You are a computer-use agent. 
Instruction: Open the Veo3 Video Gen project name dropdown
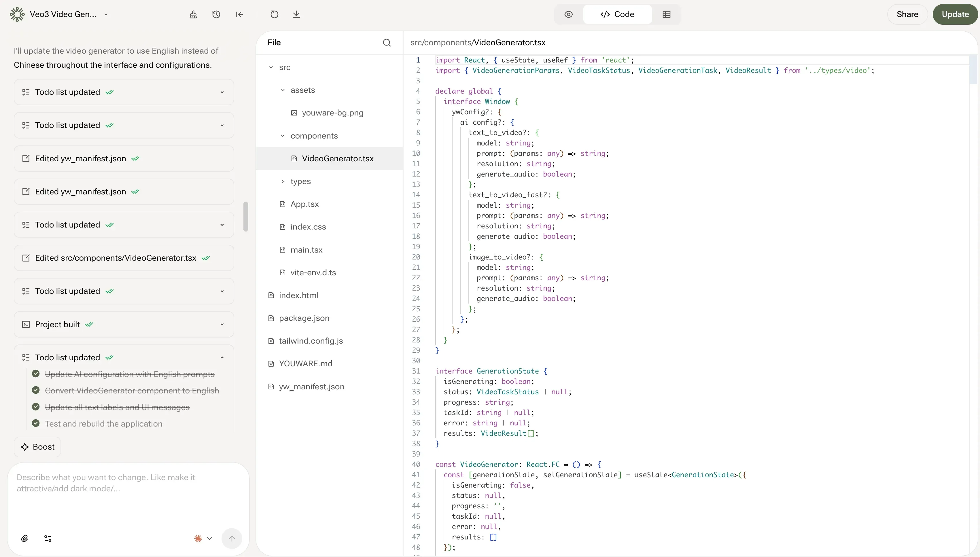pos(106,14)
